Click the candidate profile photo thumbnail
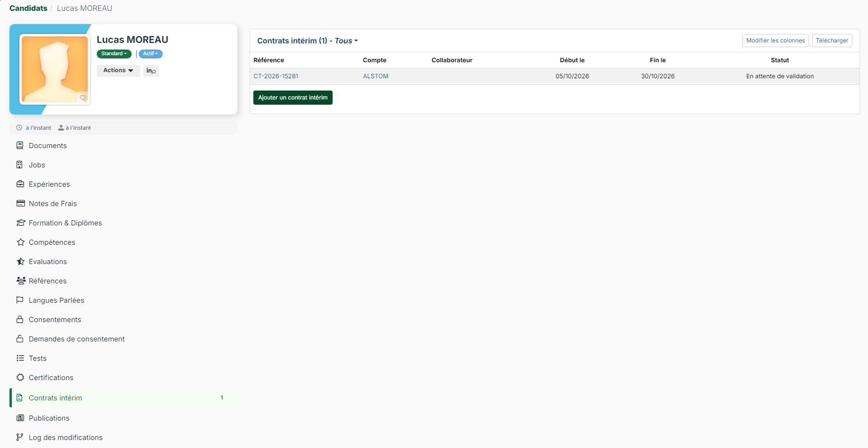The image size is (868, 448). (55, 69)
